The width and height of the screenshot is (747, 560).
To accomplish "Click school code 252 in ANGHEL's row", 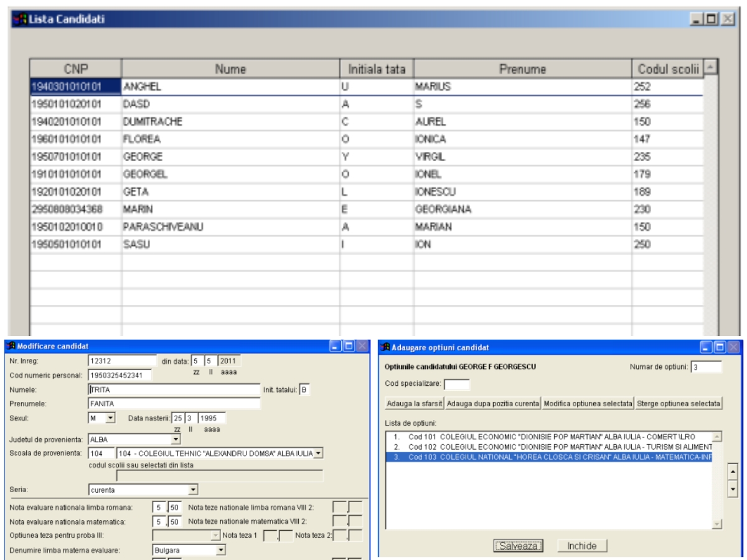I will [667, 87].
